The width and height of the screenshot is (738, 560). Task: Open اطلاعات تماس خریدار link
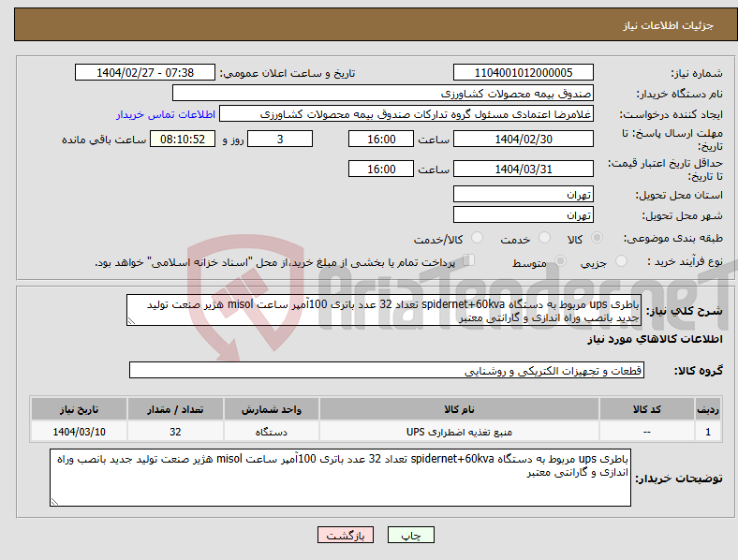point(166,114)
